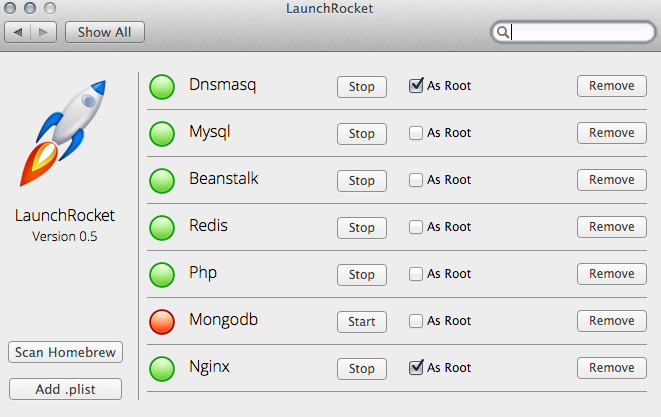Stop the Mysql service
The height and width of the screenshot is (417, 661).
[361, 133]
